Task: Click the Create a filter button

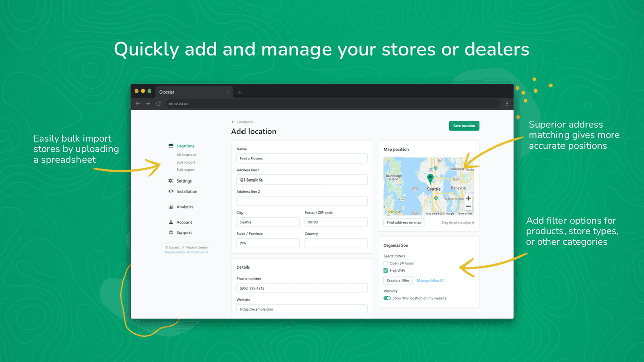Action: [398, 280]
